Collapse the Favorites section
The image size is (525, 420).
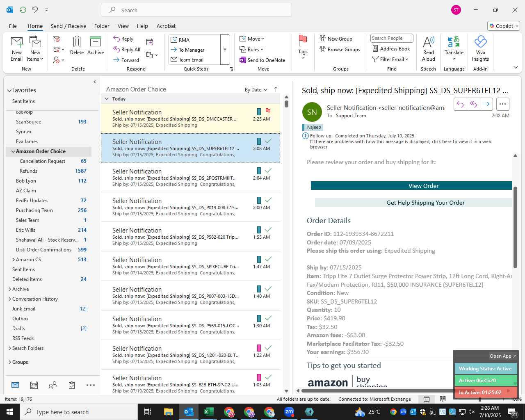coord(9,90)
